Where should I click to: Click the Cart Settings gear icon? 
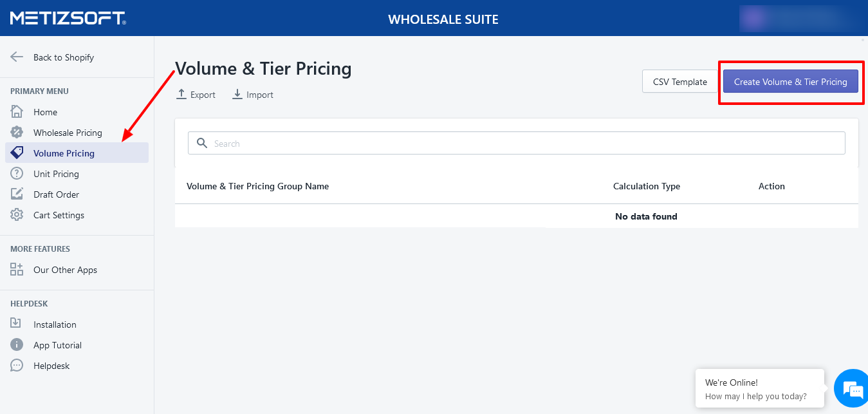point(17,215)
